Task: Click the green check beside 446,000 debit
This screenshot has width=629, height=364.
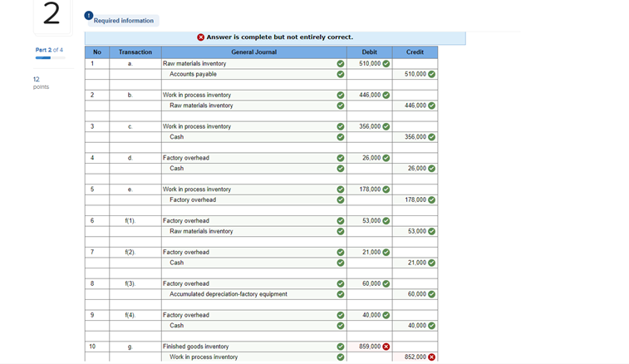Action: pos(386,95)
